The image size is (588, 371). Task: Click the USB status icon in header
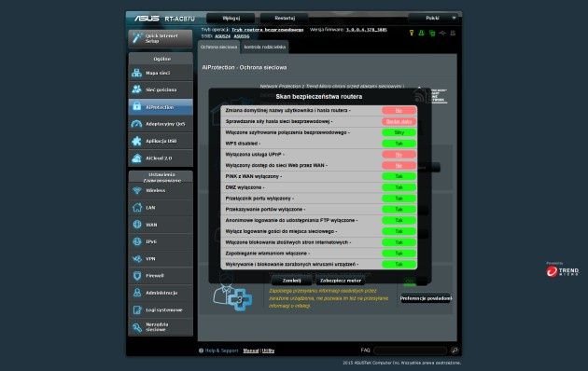coord(442,33)
